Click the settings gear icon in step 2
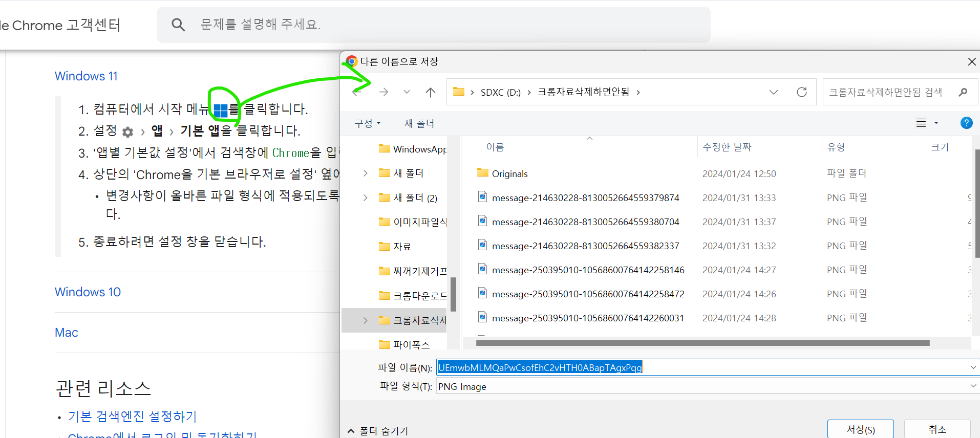Viewport: 980px width, 438px height. (x=127, y=132)
